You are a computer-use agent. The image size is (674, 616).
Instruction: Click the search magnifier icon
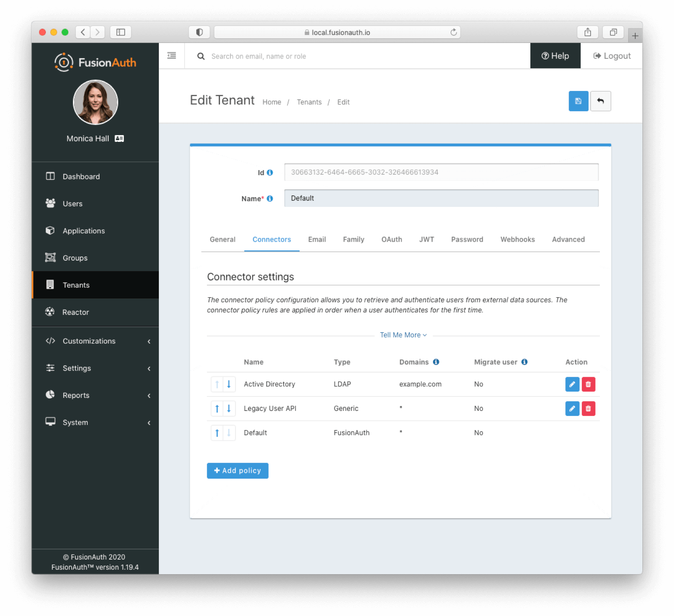click(201, 56)
